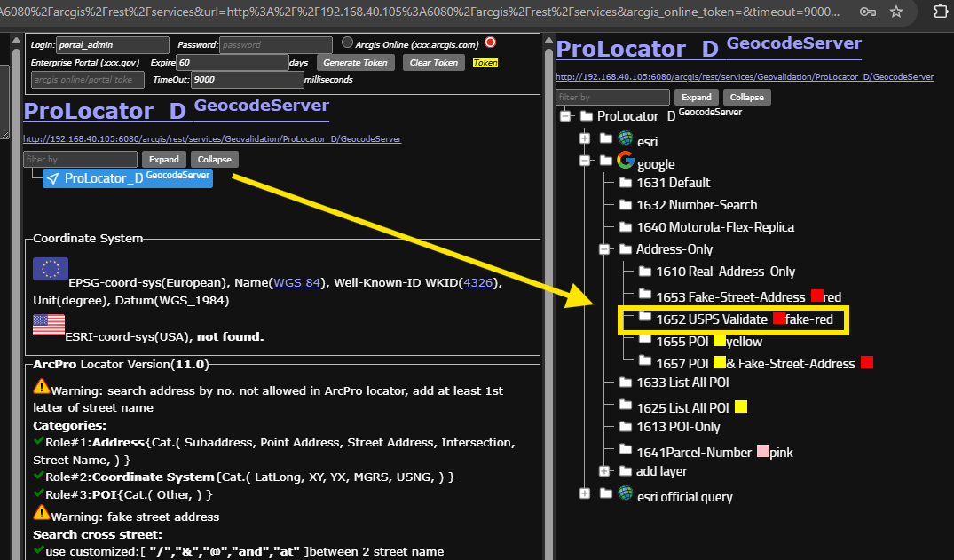Collapse the Address-Only folder node

(604, 249)
